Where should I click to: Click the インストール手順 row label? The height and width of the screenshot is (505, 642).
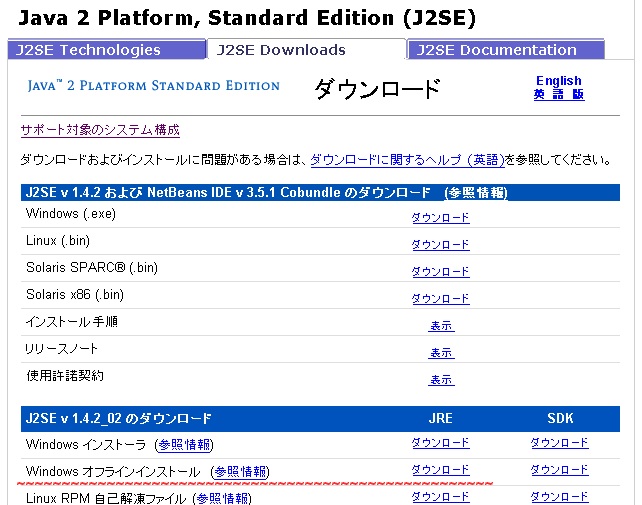[x=72, y=322]
